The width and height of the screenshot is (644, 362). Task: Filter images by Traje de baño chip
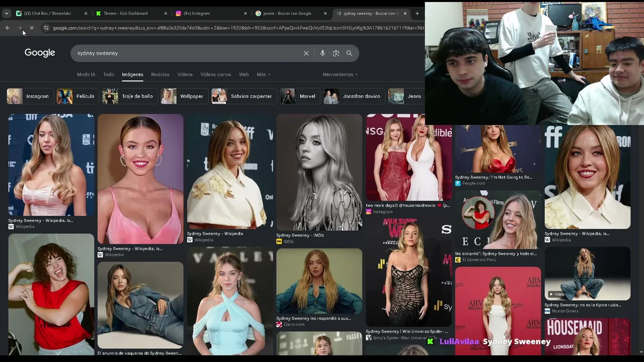point(129,96)
